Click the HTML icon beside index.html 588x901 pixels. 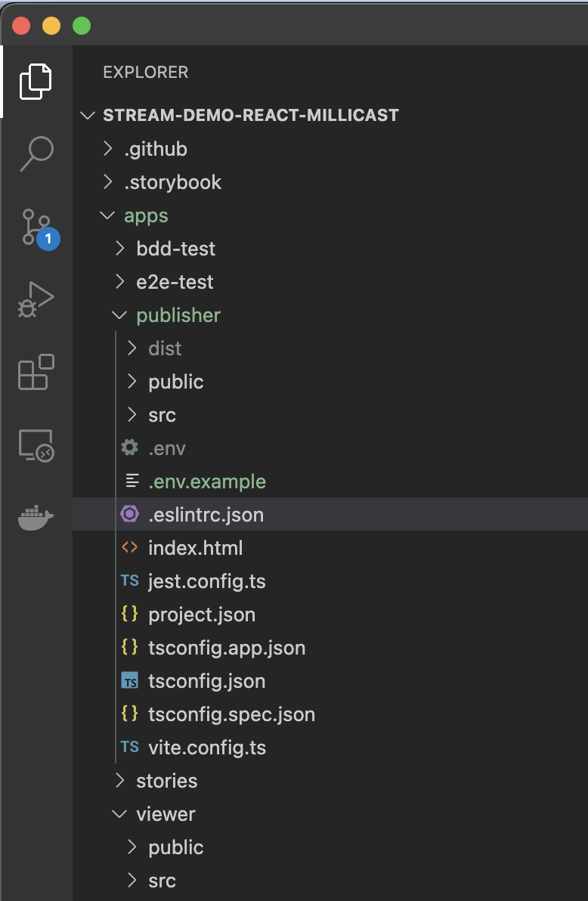pyautogui.click(x=130, y=547)
